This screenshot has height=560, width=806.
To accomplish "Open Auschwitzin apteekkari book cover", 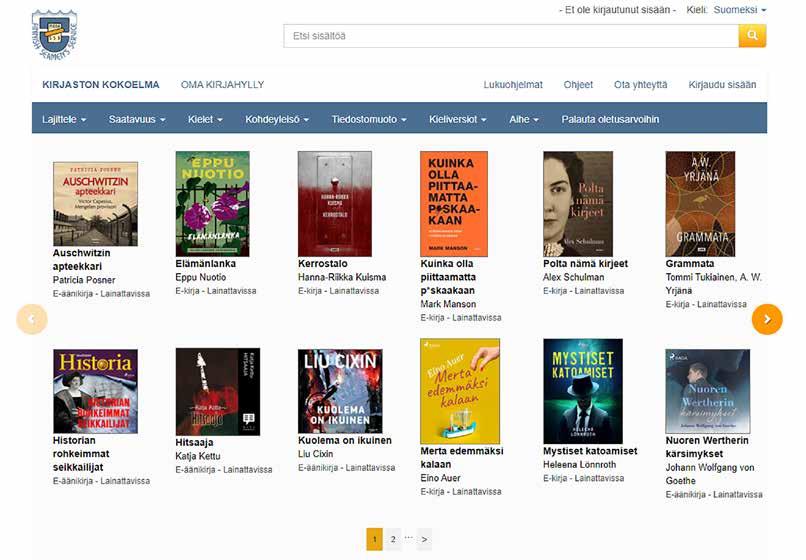I will click(95, 204).
